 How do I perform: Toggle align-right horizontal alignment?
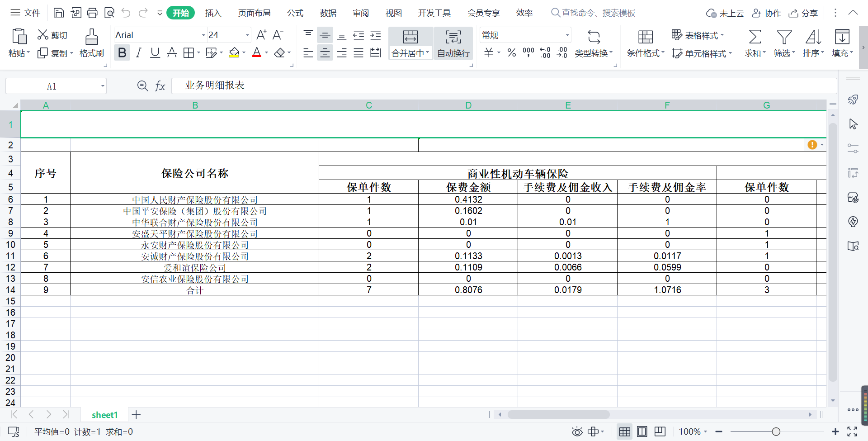342,53
